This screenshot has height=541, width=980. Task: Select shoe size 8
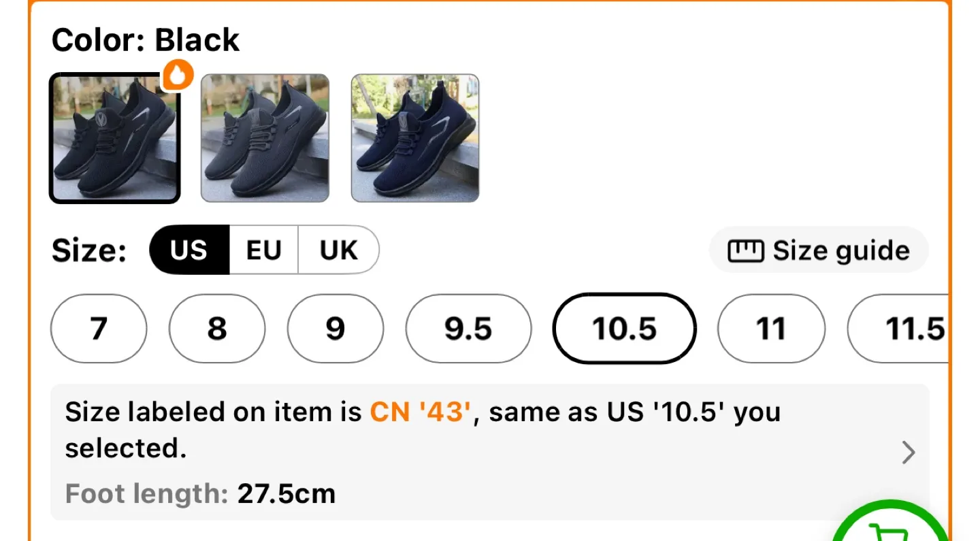pos(217,329)
